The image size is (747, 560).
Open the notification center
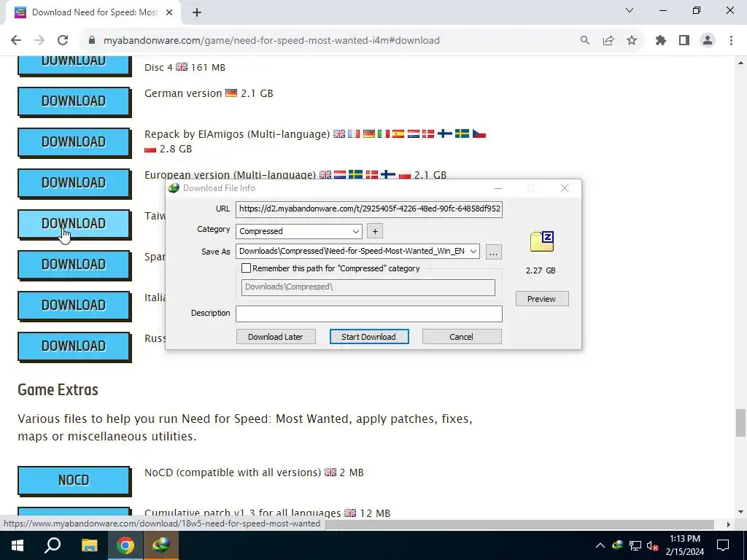[x=723, y=545]
